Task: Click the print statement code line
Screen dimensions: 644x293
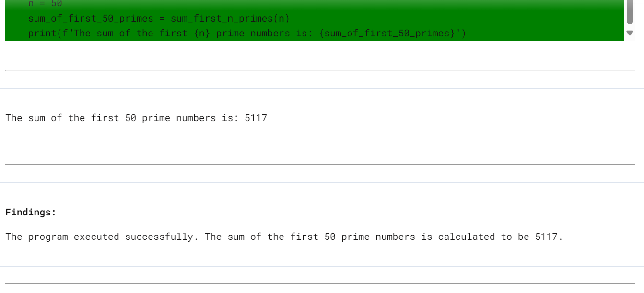Action: coord(247,33)
